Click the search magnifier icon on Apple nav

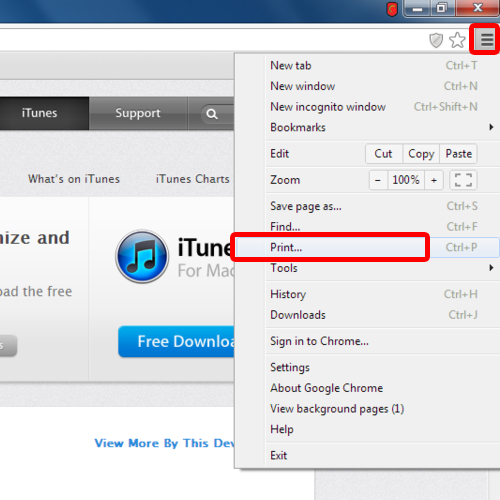tap(212, 114)
